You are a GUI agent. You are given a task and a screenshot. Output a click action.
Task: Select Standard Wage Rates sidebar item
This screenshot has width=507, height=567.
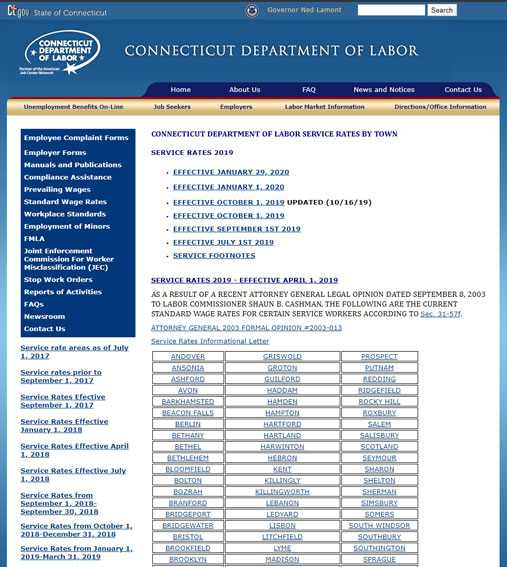pos(65,202)
